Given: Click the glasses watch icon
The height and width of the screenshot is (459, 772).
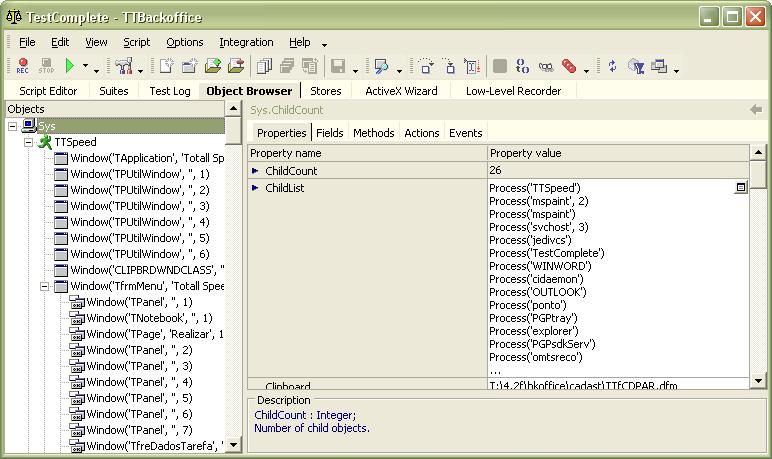Looking at the screenshot, I should point(546,66).
